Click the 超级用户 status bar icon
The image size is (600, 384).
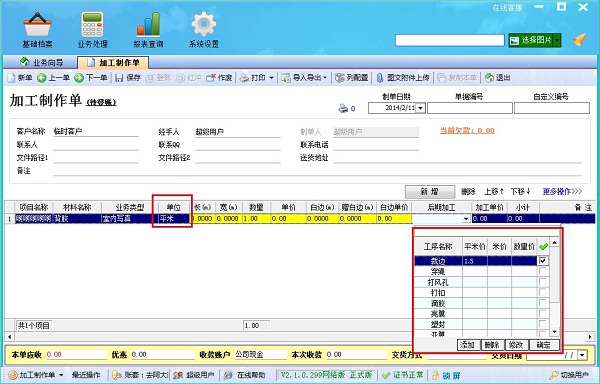click(x=178, y=375)
